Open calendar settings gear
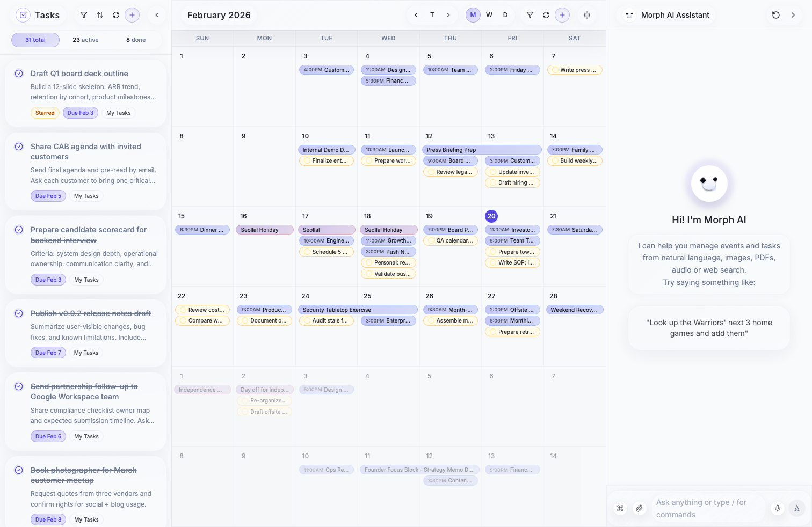Image resolution: width=812 pixels, height=527 pixels. [x=587, y=15]
